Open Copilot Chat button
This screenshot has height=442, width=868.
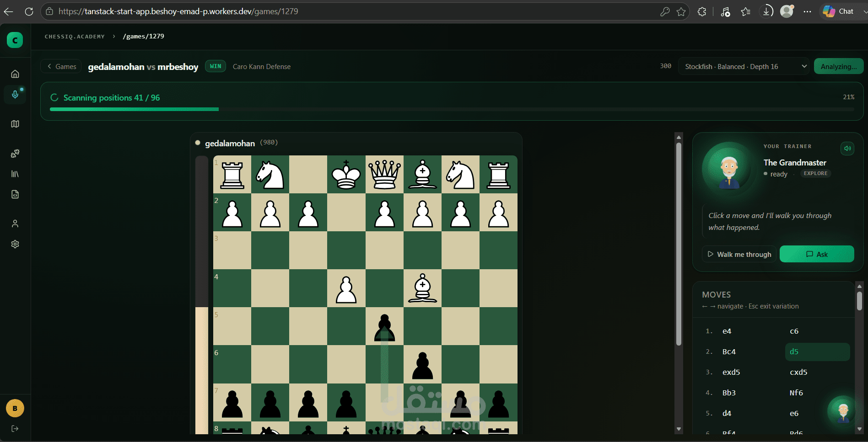[838, 11]
